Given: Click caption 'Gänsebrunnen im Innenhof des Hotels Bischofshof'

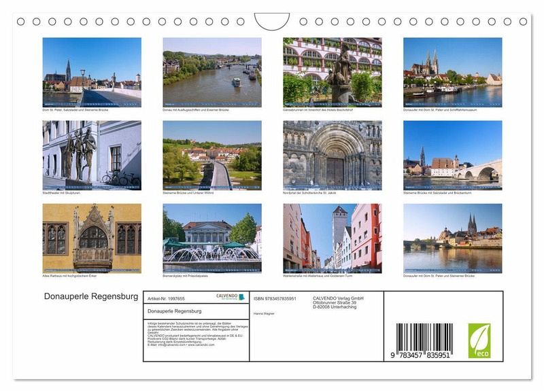Looking at the screenshot, I should 318,110.
